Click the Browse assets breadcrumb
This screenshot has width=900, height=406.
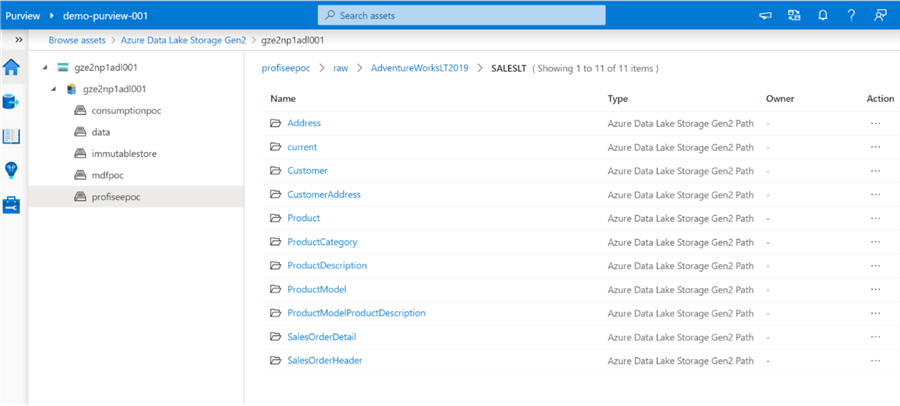[77, 40]
